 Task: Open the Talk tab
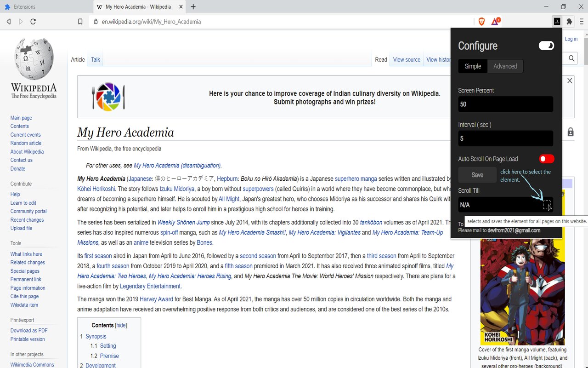click(96, 59)
